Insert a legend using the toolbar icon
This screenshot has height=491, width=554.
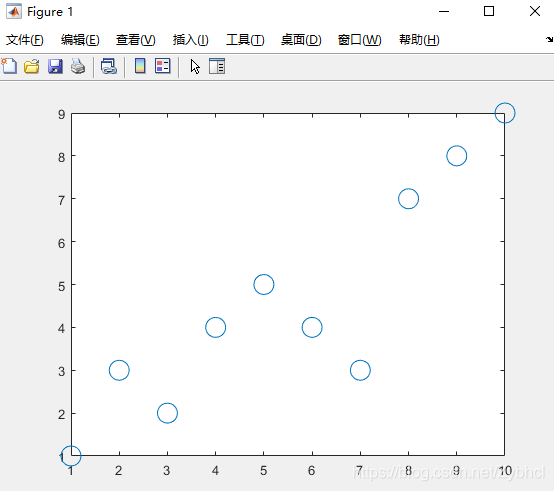click(163, 66)
